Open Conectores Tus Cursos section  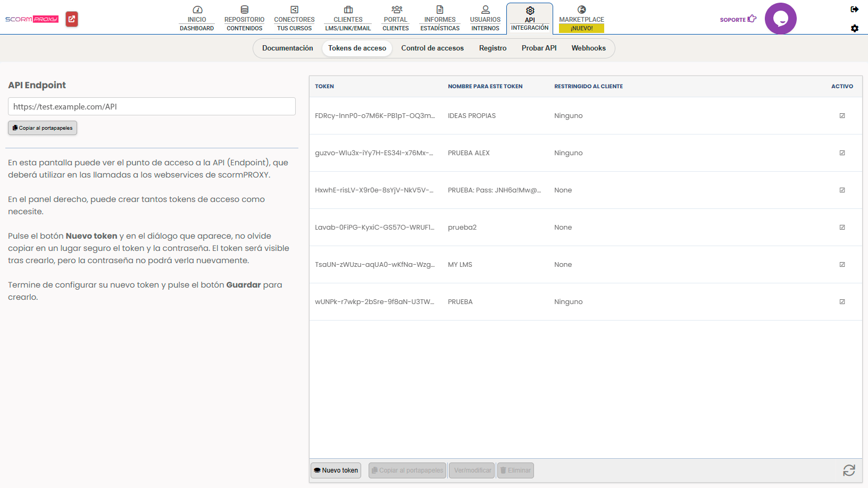pyautogui.click(x=294, y=19)
